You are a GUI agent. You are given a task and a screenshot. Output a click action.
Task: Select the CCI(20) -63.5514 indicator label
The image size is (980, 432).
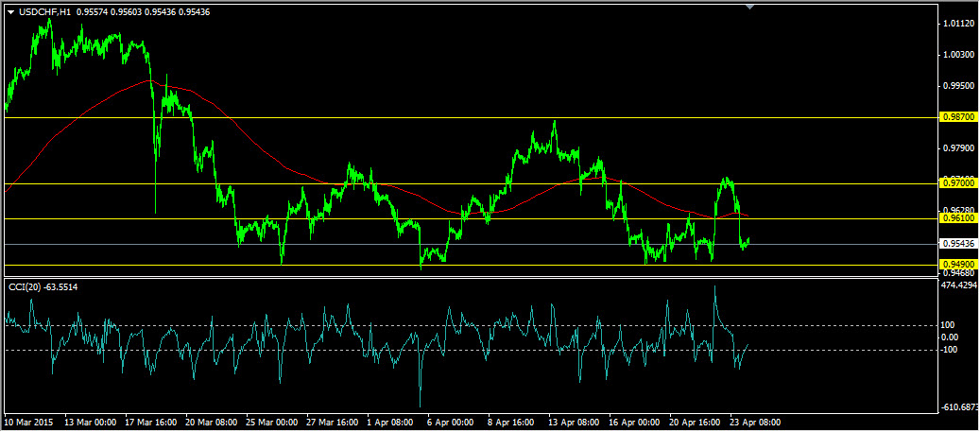tap(43, 286)
